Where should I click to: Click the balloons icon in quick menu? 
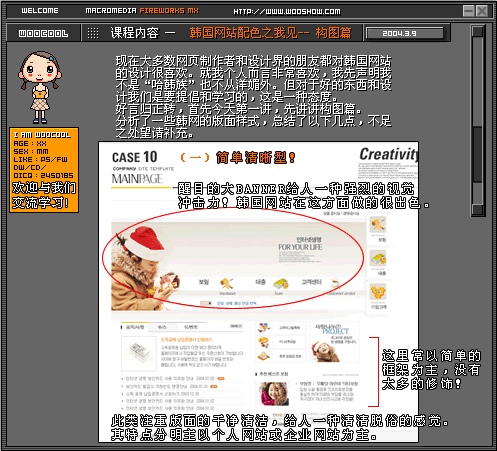pyautogui.click(x=264, y=328)
